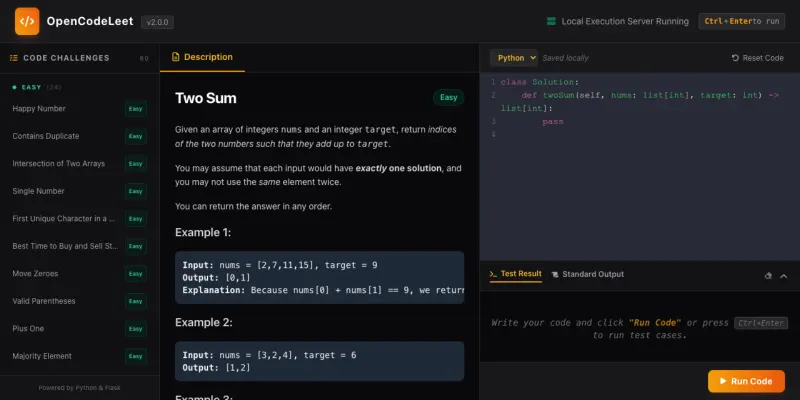Viewport: 800px width, 400px height.
Task: Switch to the Description tab
Action: click(203, 57)
